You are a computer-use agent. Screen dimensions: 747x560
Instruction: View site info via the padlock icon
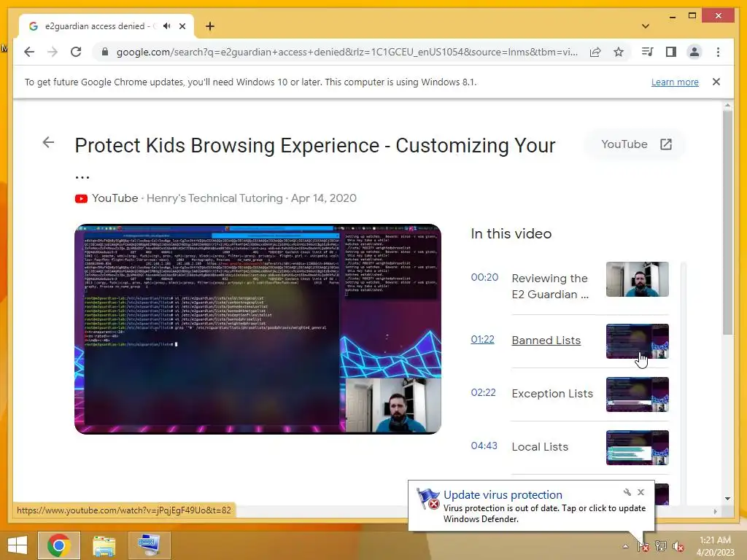105,52
